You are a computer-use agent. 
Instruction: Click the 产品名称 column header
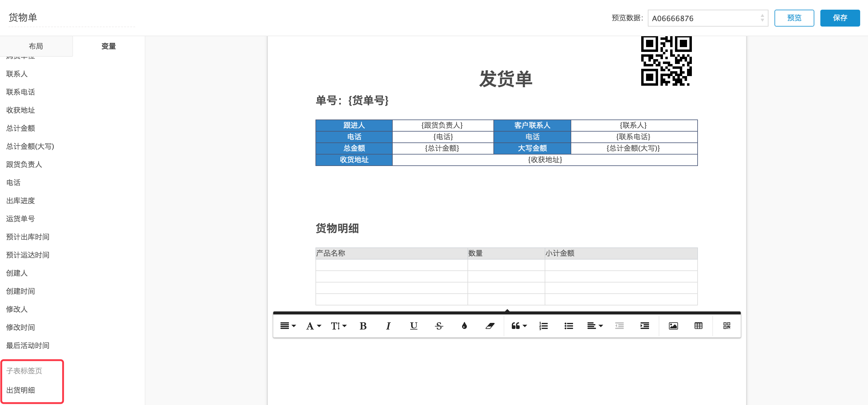(x=391, y=253)
